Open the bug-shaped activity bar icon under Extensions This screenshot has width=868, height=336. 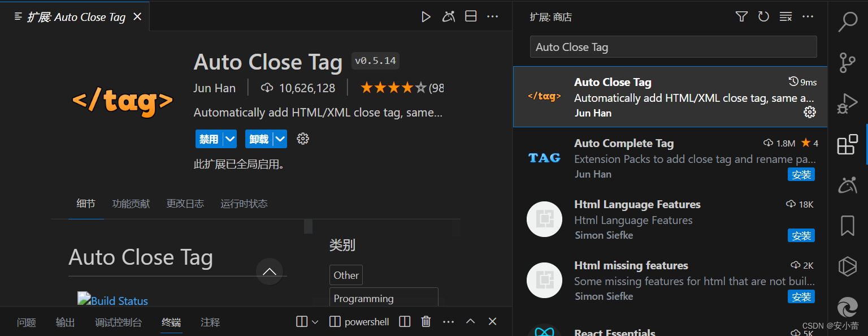pos(848,185)
